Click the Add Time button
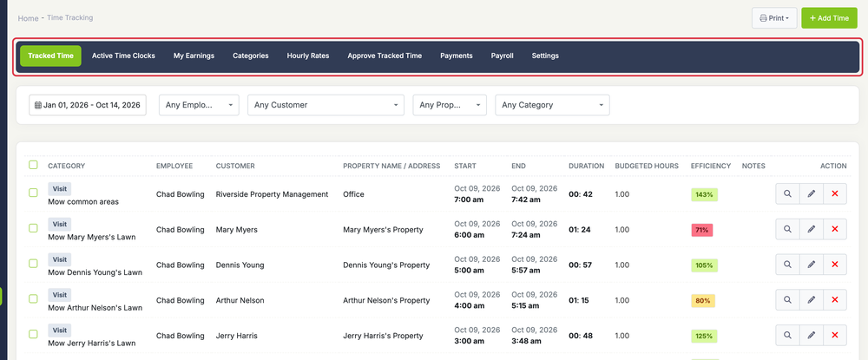868x360 pixels. (829, 18)
